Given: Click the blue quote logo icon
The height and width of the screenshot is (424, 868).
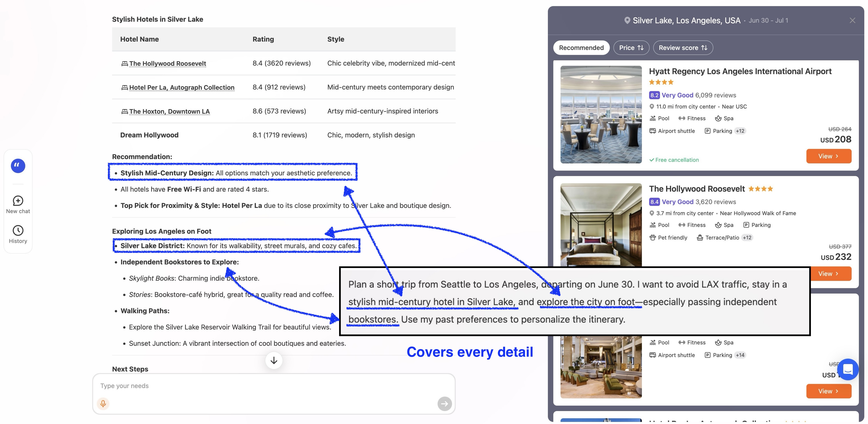Looking at the screenshot, I should click(18, 166).
